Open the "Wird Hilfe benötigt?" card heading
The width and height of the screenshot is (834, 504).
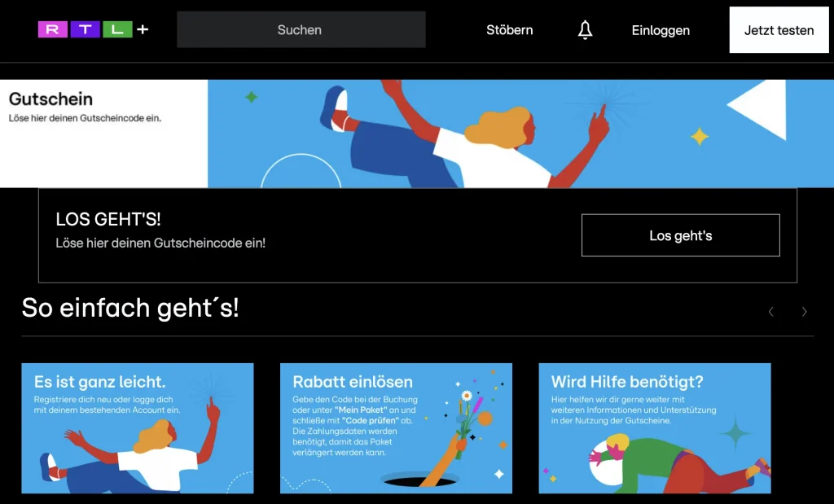pyautogui.click(x=627, y=382)
